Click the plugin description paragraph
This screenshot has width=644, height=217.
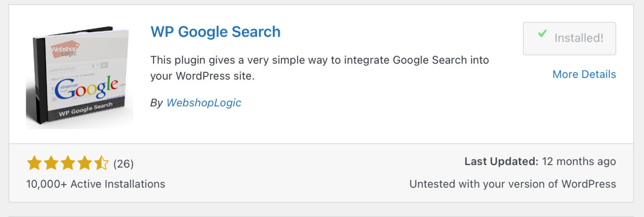[320, 69]
